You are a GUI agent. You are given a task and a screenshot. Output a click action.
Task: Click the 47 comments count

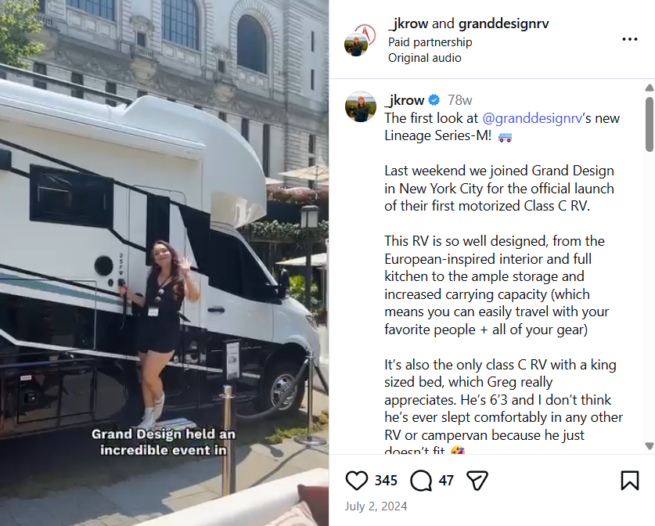coord(446,480)
